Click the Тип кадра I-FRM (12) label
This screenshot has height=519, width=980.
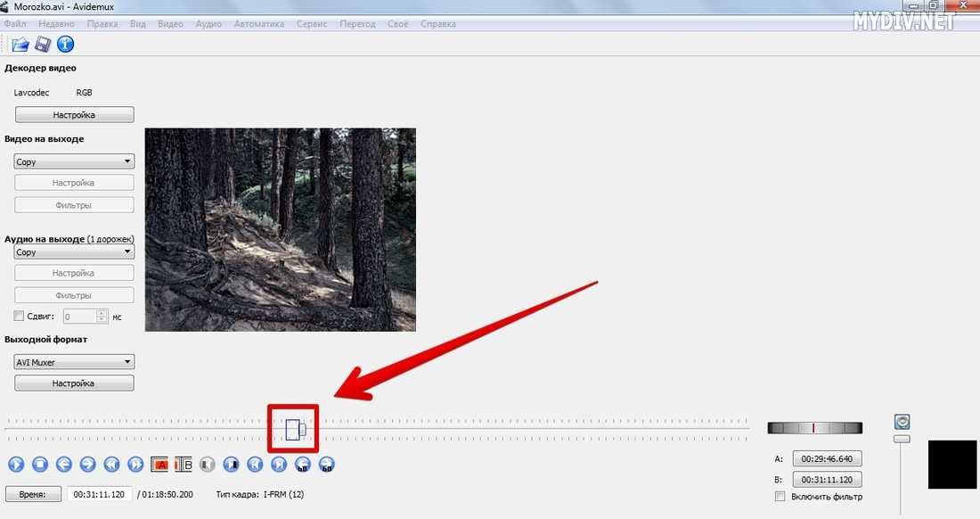coord(260,494)
